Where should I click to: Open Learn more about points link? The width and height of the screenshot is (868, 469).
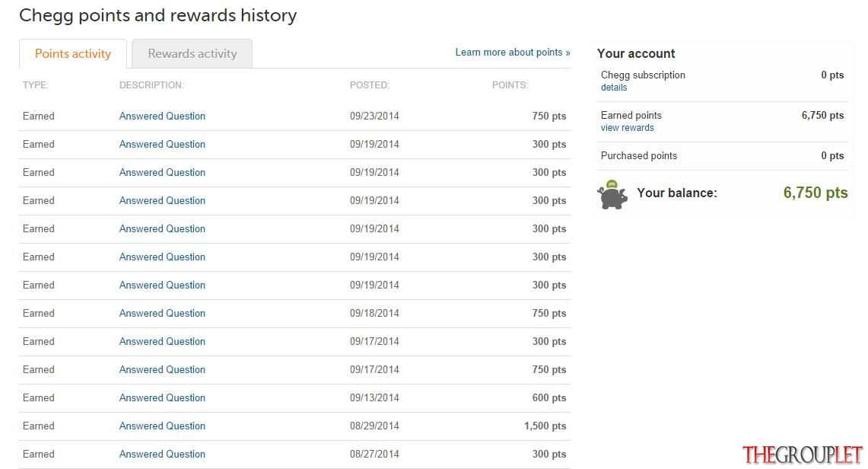click(513, 52)
